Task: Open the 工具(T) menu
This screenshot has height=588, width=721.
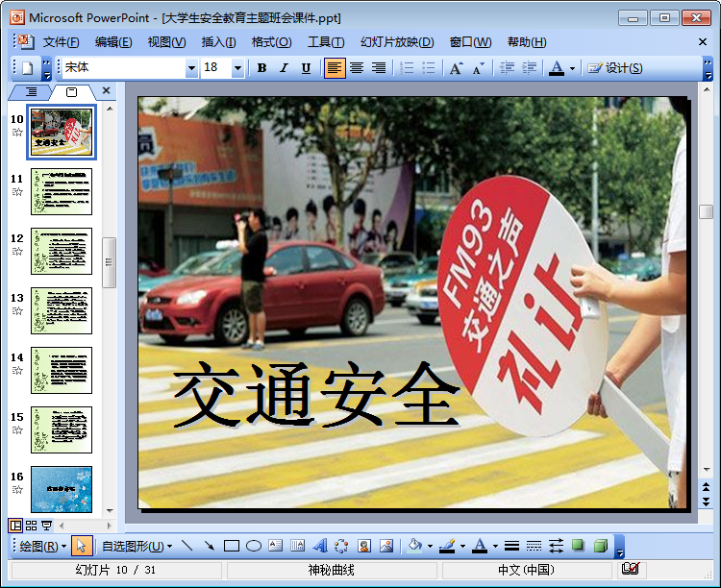Action: pos(326,42)
